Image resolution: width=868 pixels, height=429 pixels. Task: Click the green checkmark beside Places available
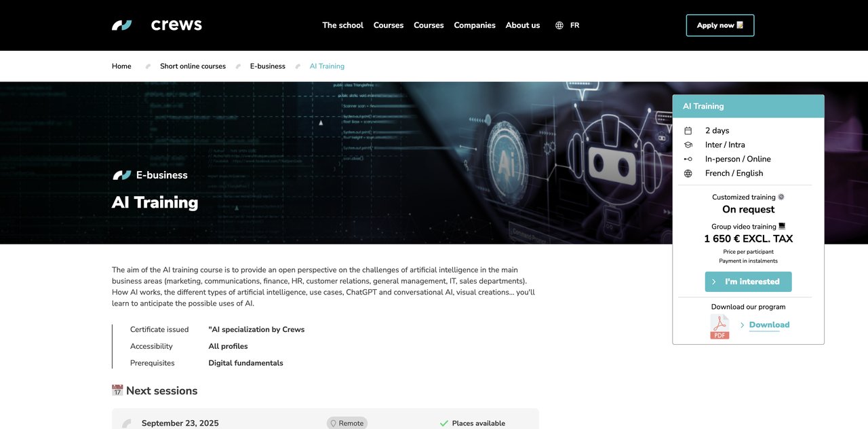point(444,423)
